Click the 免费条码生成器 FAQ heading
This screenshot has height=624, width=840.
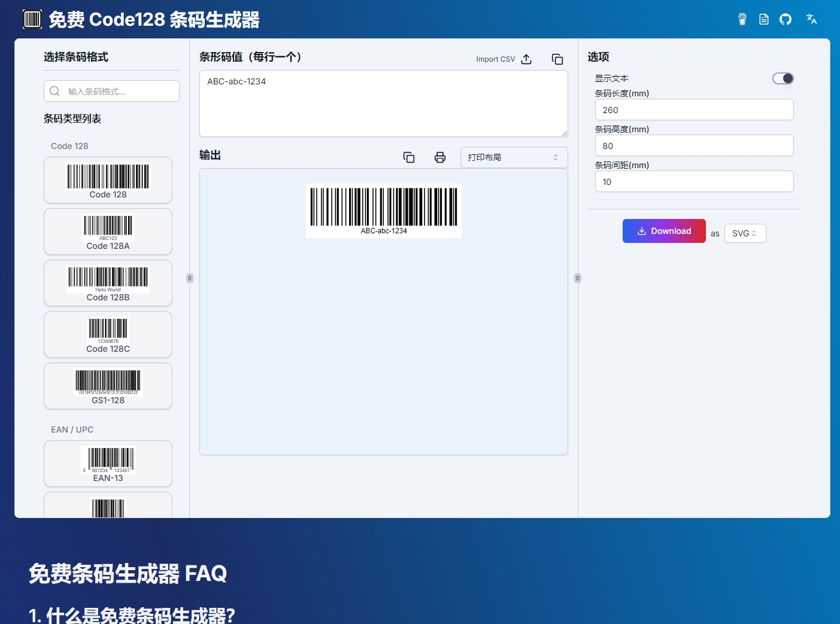[128, 574]
